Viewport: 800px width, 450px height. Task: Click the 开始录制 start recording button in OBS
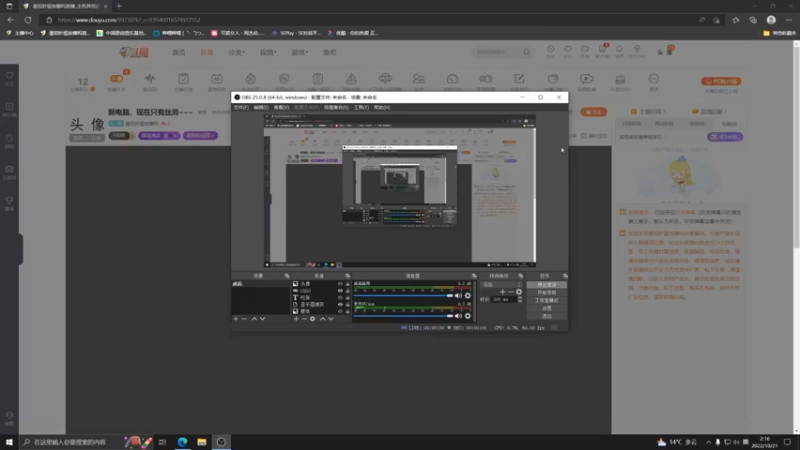pyautogui.click(x=546, y=292)
